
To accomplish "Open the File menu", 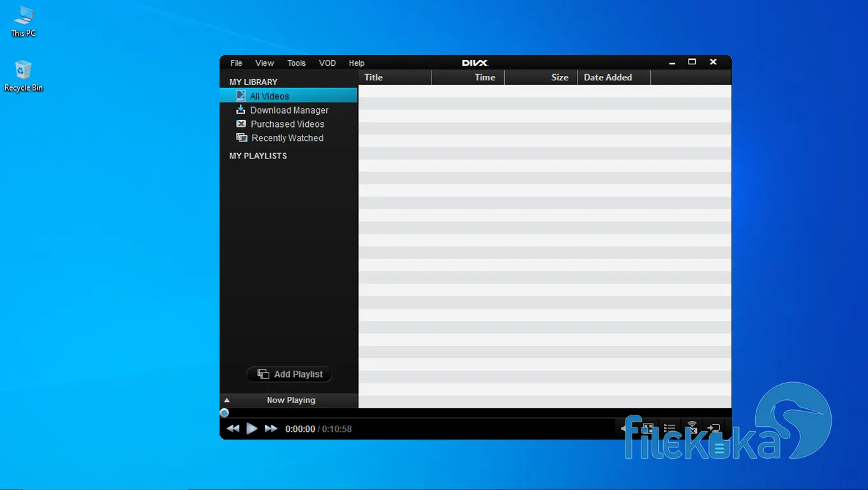I will pyautogui.click(x=236, y=63).
